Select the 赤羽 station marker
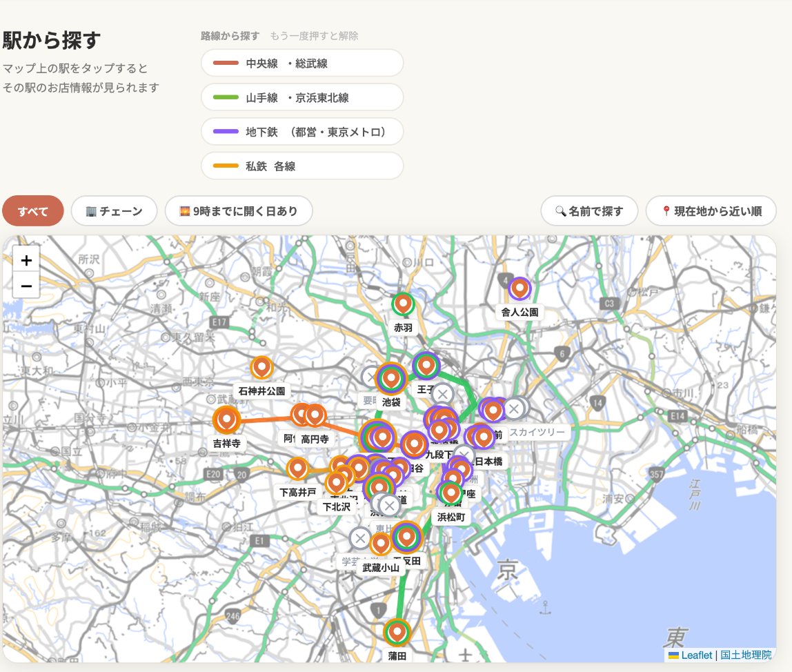Image resolution: width=792 pixels, height=672 pixels. pyautogui.click(x=403, y=304)
